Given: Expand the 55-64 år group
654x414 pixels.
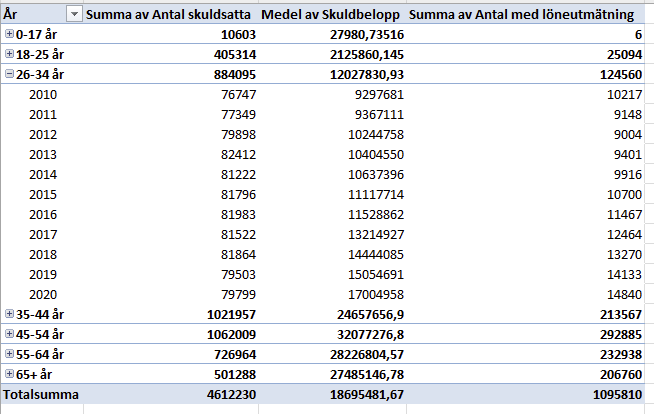Looking at the screenshot, I should pos(9,354).
